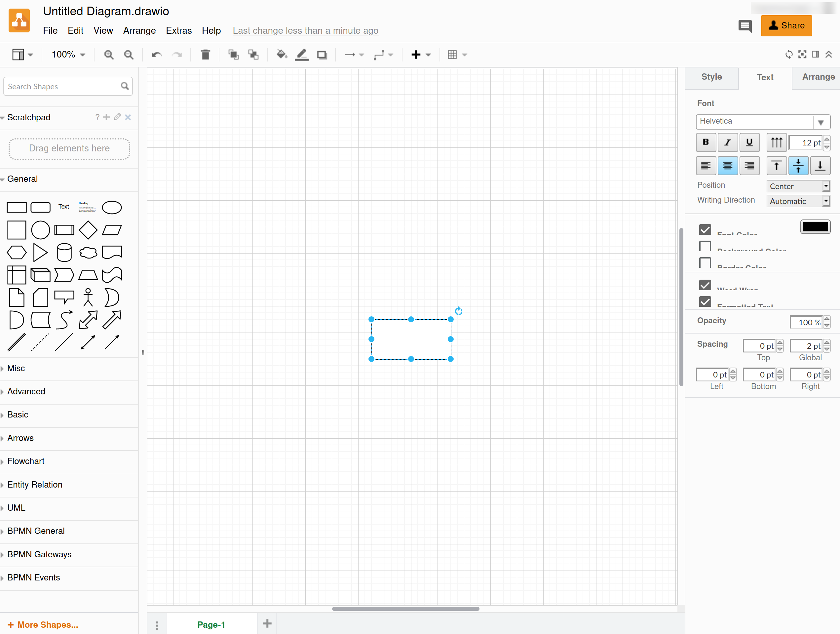Delete selection with the trash icon
Screen dimensions: 840x634
click(x=206, y=55)
